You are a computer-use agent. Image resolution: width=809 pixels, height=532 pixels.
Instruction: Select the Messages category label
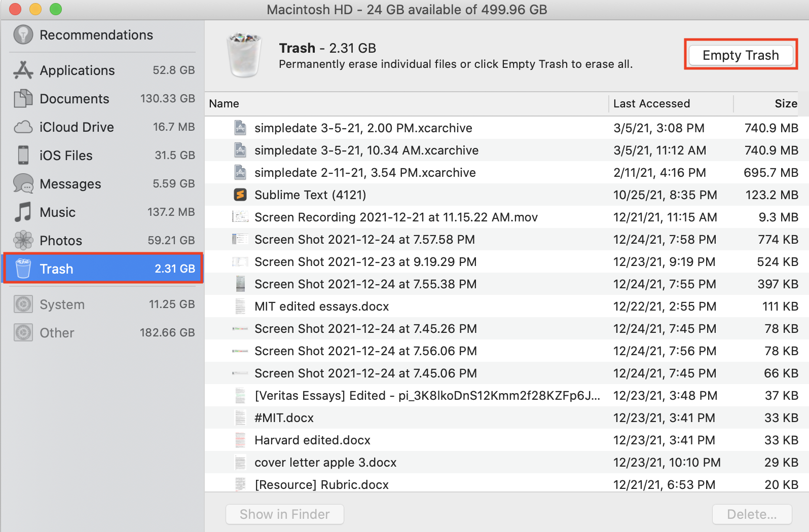(70, 184)
